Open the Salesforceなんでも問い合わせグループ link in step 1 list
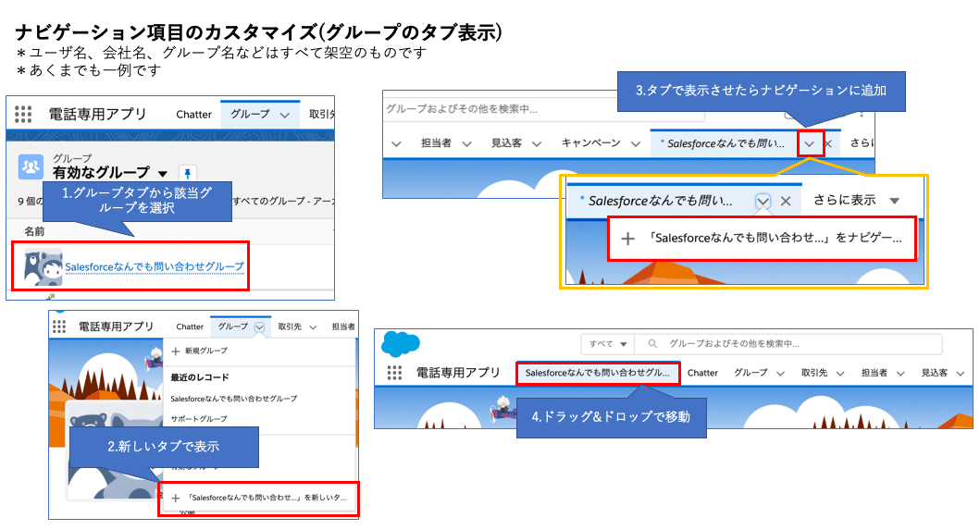Image resolution: width=980 pixels, height=530 pixels. (155, 266)
